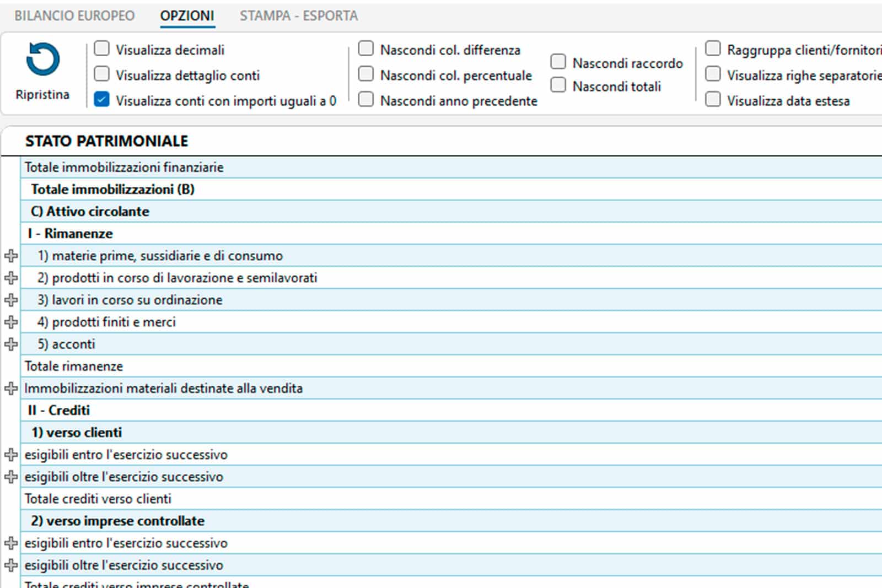882x588 pixels.
Task: Enable Visualizza decimali checkbox
Action: point(102,49)
